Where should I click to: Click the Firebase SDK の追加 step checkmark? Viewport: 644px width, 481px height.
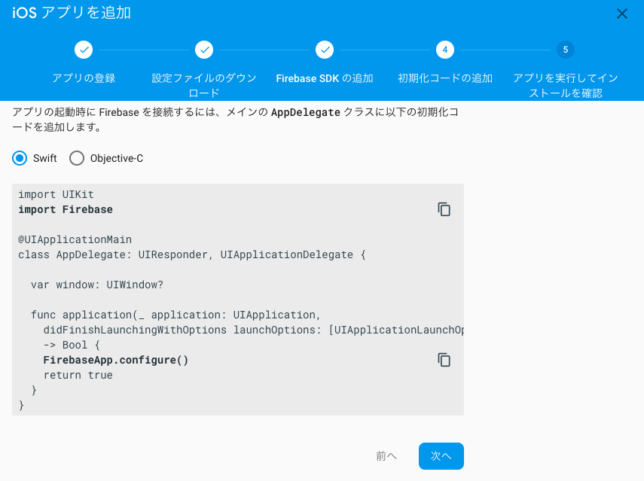[x=324, y=50]
